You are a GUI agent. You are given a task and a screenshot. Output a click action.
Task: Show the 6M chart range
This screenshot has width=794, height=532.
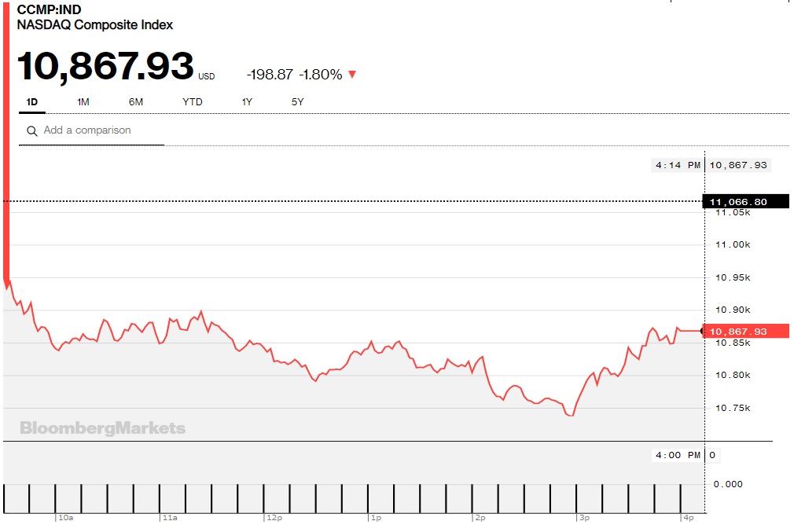click(x=136, y=101)
